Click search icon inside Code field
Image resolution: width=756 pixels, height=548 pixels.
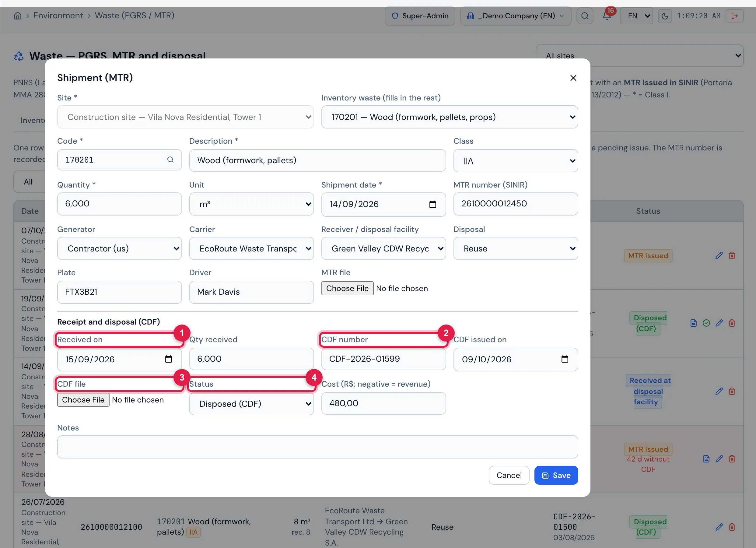170,160
